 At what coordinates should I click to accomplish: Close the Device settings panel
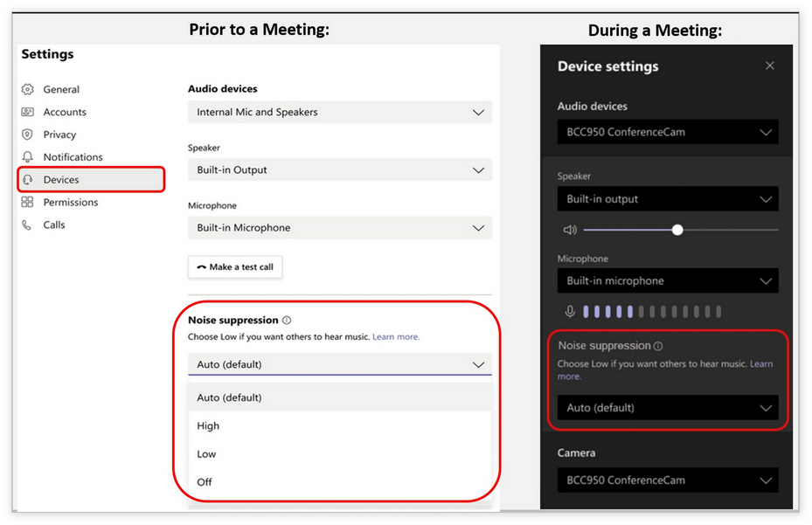(x=770, y=66)
